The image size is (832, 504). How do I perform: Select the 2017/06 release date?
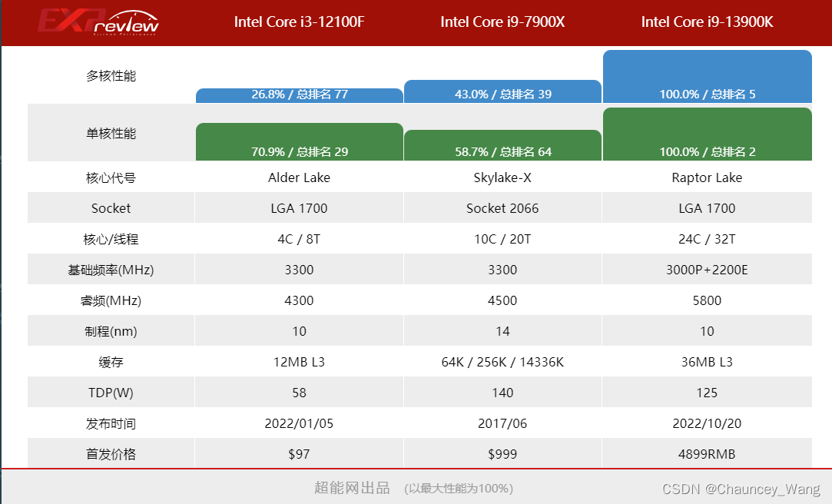pyautogui.click(x=502, y=424)
